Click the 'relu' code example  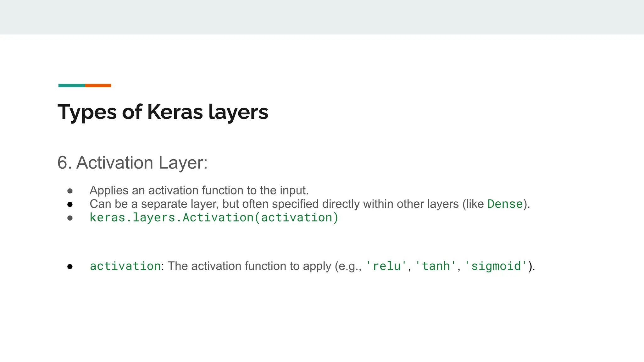pyautogui.click(x=386, y=266)
